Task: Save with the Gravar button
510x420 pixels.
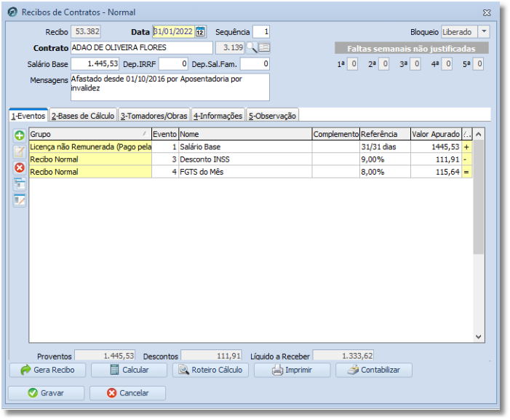Action: click(46, 393)
